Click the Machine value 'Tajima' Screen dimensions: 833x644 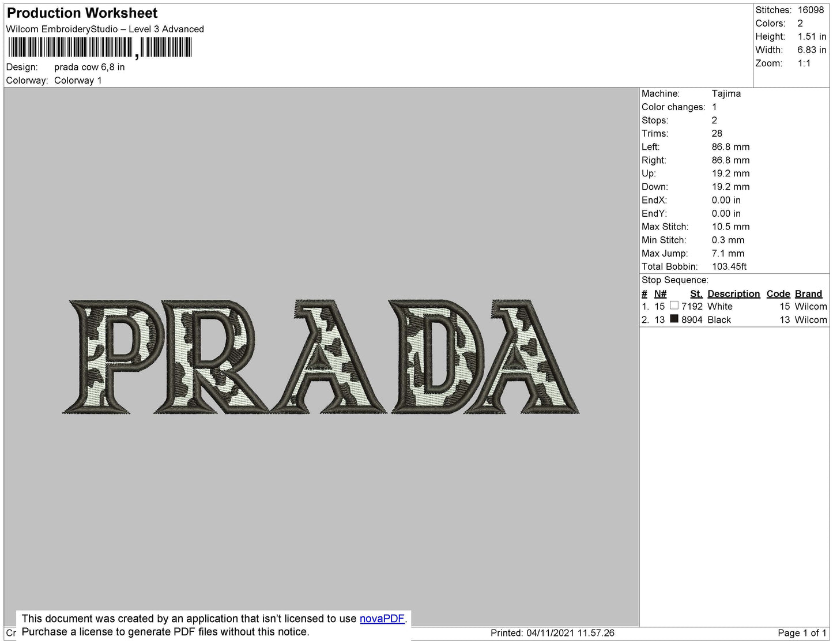click(726, 93)
